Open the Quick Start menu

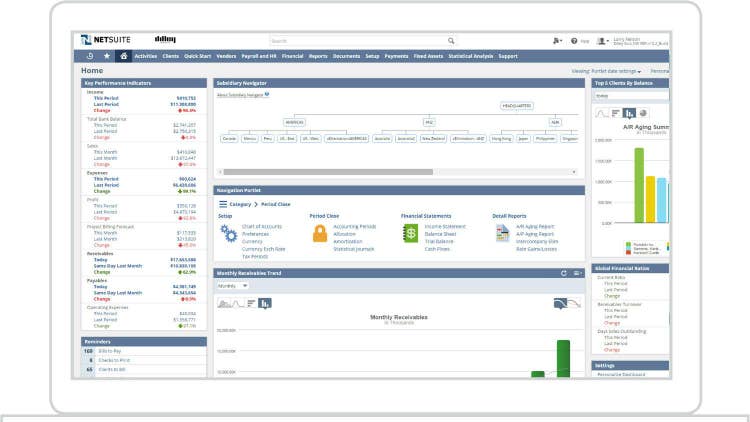(x=198, y=56)
